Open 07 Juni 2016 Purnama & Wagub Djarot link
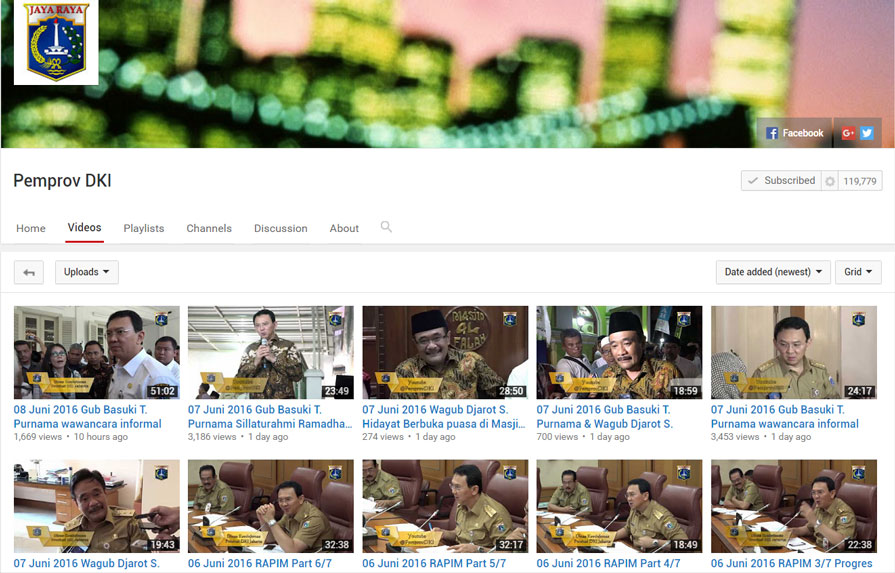Screen dimensions: 895x573 [x=604, y=417]
